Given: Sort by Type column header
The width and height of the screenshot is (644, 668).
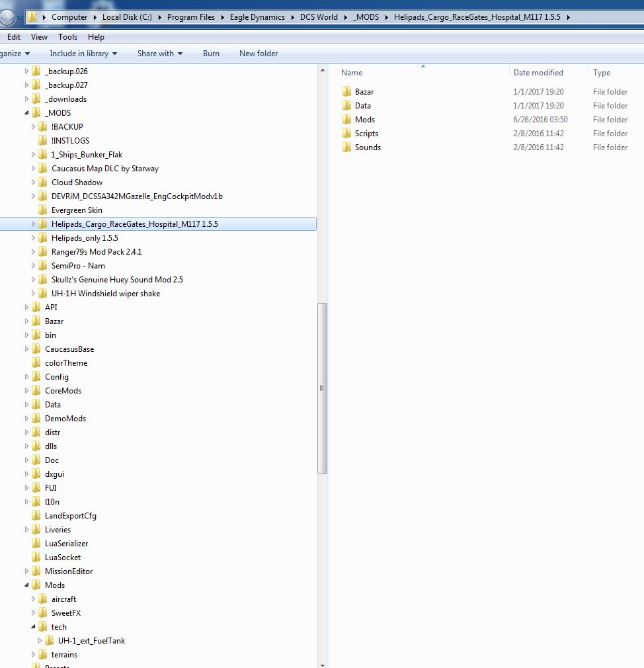Looking at the screenshot, I should 602,73.
